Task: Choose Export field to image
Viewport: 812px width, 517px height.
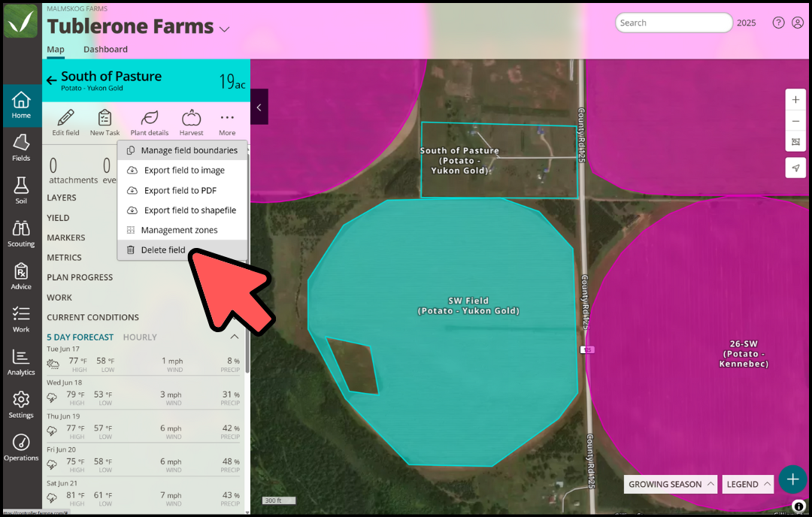Action: coord(182,171)
